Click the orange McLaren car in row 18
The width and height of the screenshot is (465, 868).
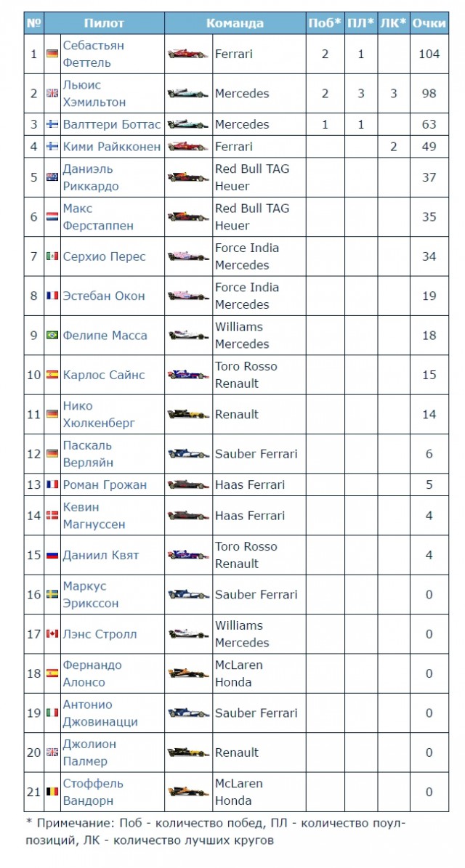click(x=188, y=673)
